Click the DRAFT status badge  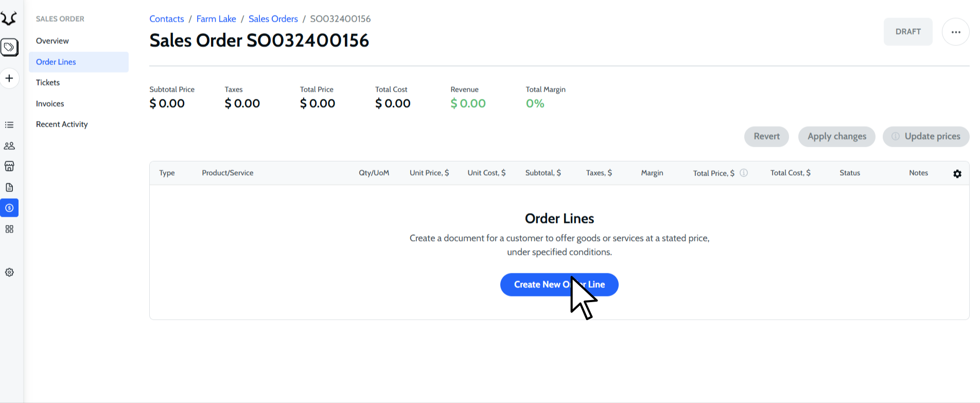(907, 32)
